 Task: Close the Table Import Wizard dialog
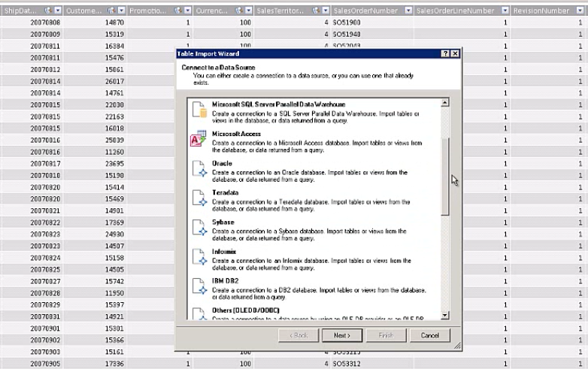coord(455,53)
